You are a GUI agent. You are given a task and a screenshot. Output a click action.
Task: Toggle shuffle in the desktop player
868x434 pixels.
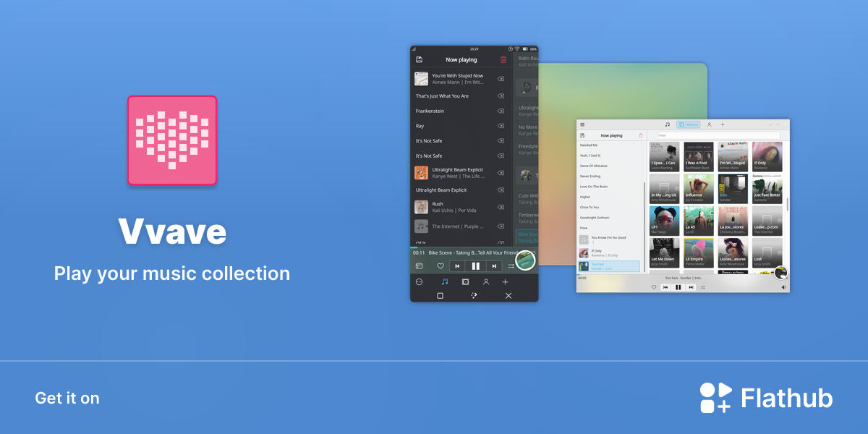coord(703,287)
